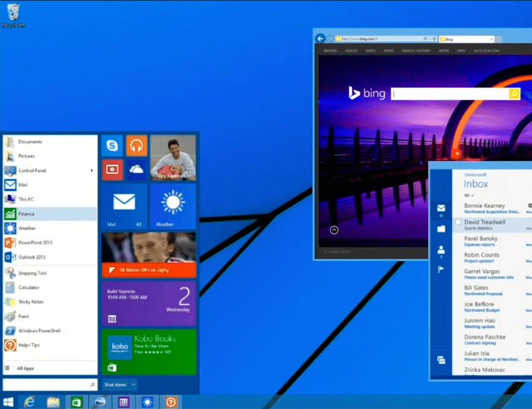Open the Skype tile
This screenshot has height=409, width=532.
pos(112,146)
